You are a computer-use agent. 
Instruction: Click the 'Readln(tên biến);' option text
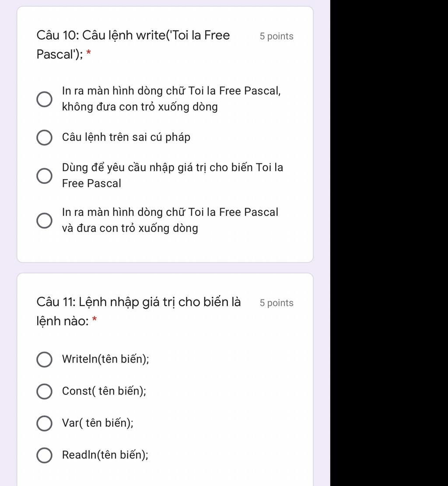[105, 455]
